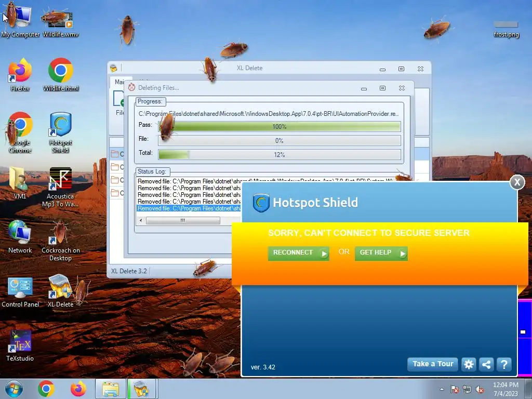Close the XL Delete main window
This screenshot has height=399, width=532.
[420, 69]
